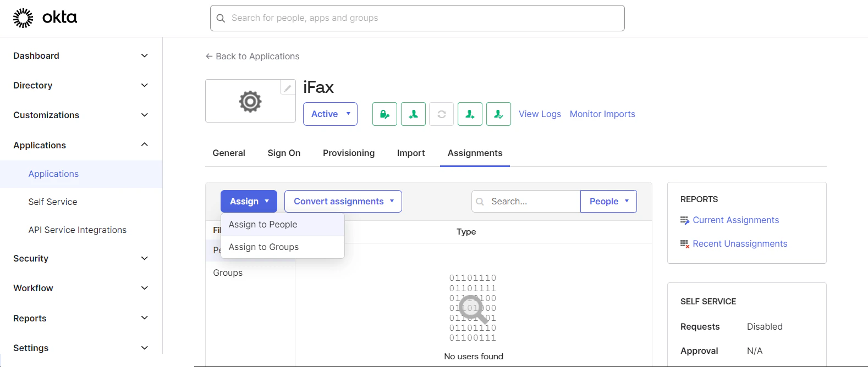Viewport: 868px width, 367px height.
Task: Click the Type column header
Action: click(x=466, y=232)
